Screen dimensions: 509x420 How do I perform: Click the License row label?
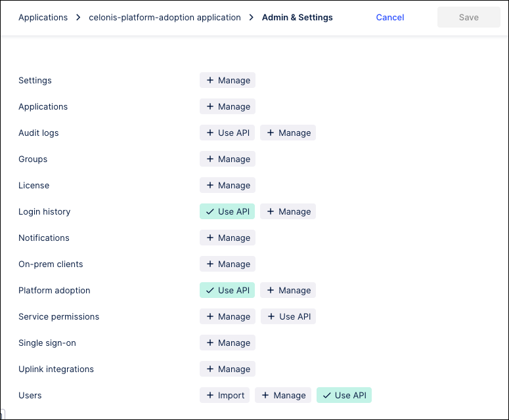point(33,185)
